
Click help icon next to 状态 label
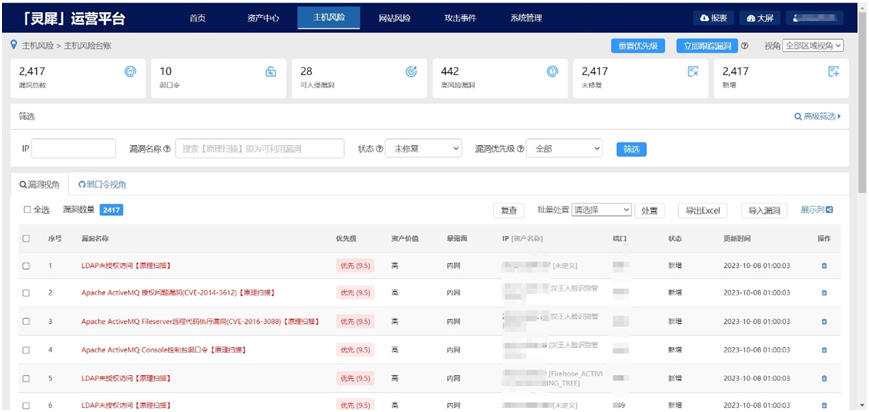click(380, 149)
